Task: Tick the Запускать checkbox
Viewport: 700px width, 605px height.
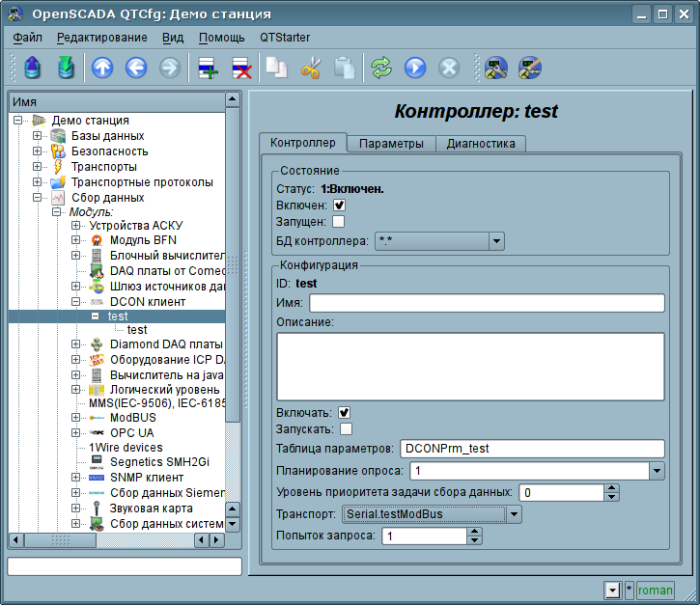Action: click(x=346, y=428)
